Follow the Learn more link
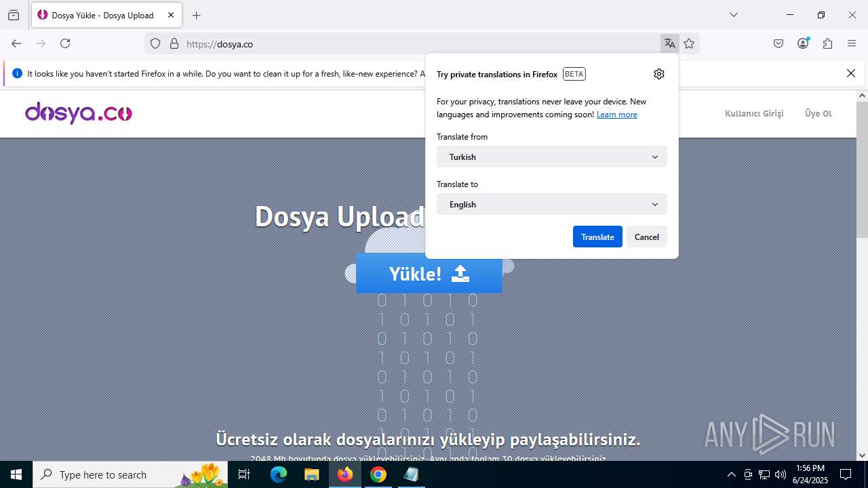 [617, 115]
